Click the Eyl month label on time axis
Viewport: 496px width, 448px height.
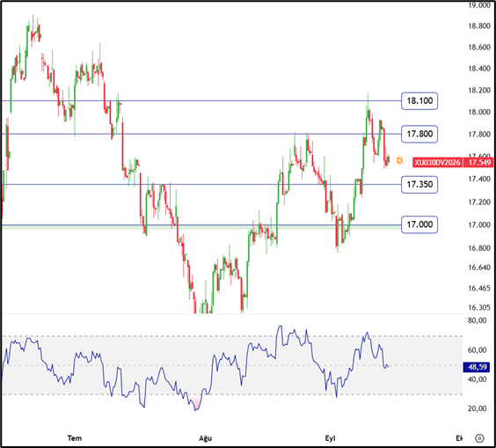pyautogui.click(x=331, y=438)
